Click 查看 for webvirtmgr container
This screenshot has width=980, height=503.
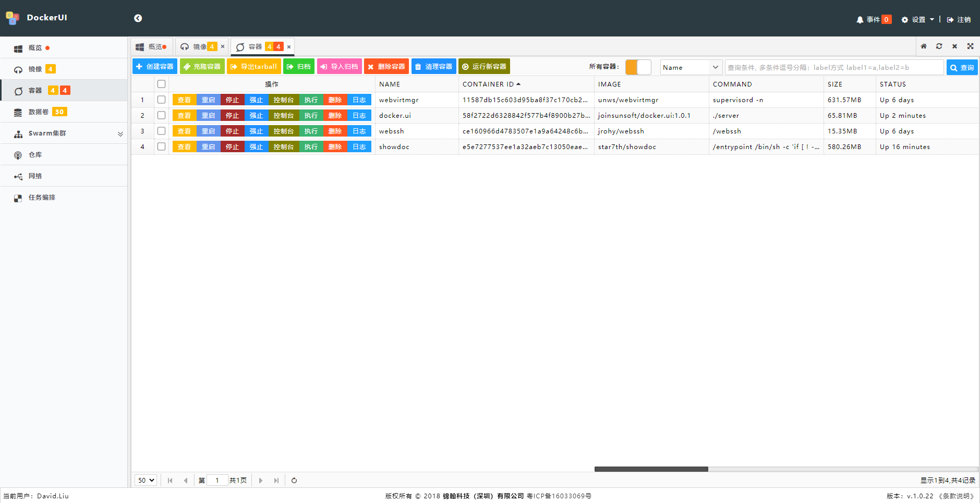(185, 100)
